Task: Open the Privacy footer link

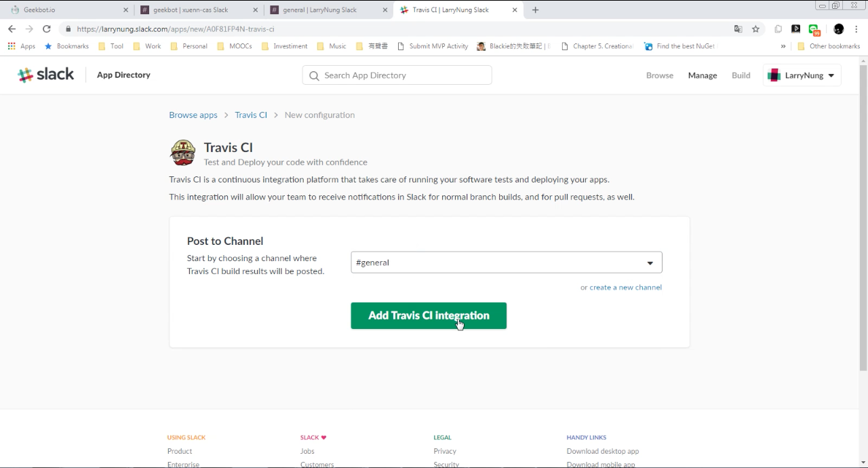Action: coord(445,451)
